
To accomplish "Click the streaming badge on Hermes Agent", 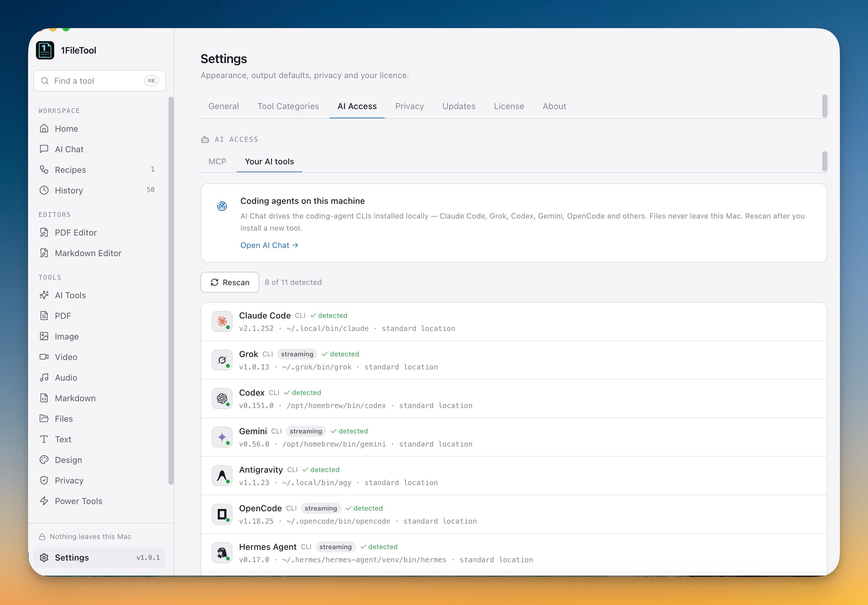I will 335,547.
